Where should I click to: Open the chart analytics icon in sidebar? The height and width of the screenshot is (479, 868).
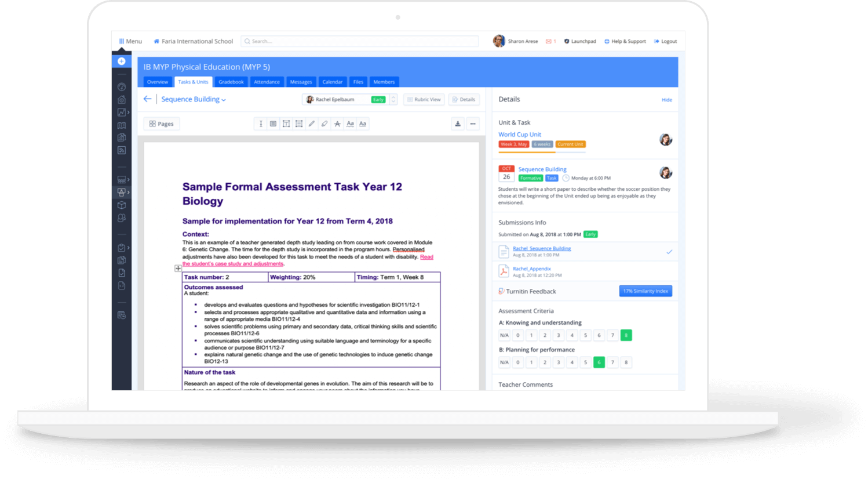tap(121, 113)
